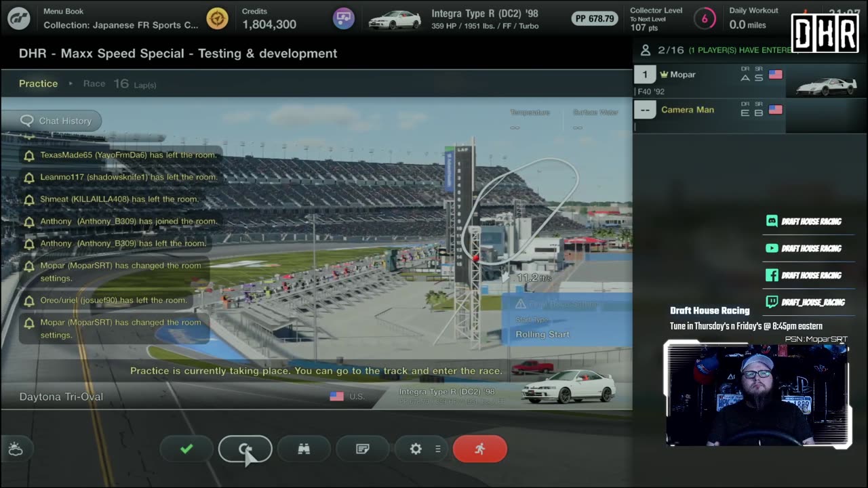868x488 pixels.
Task: Click the 2/16 player count icon
Action: [x=646, y=50]
